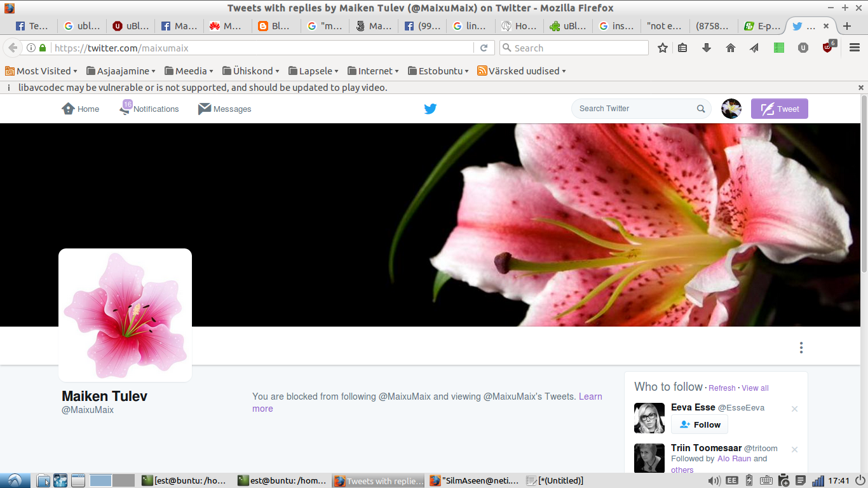
Task: Click the page's vertical scrollbar
Action: [864, 184]
